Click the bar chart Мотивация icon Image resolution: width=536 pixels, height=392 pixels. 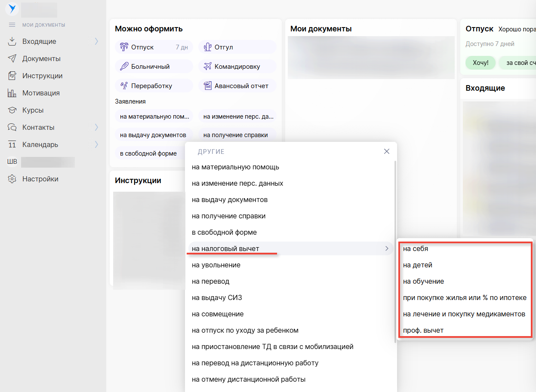pyautogui.click(x=12, y=93)
